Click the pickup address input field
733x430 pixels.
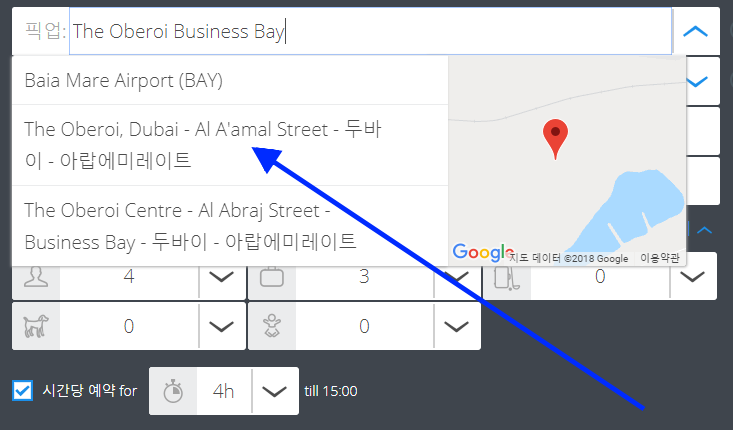coord(370,31)
